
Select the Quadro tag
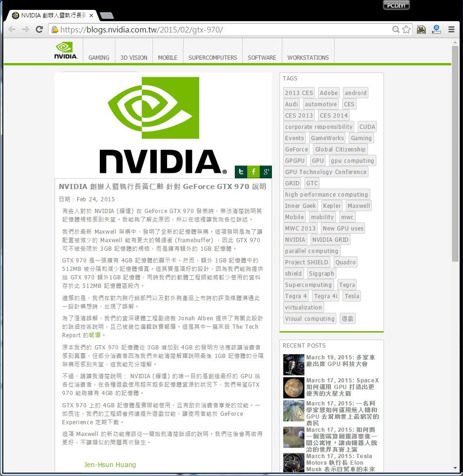pos(345,262)
